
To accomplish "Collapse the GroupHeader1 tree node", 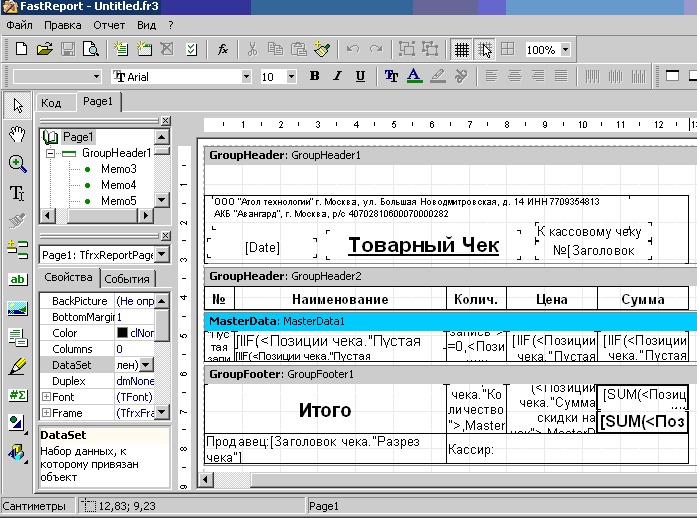I will pyautogui.click(x=50, y=153).
